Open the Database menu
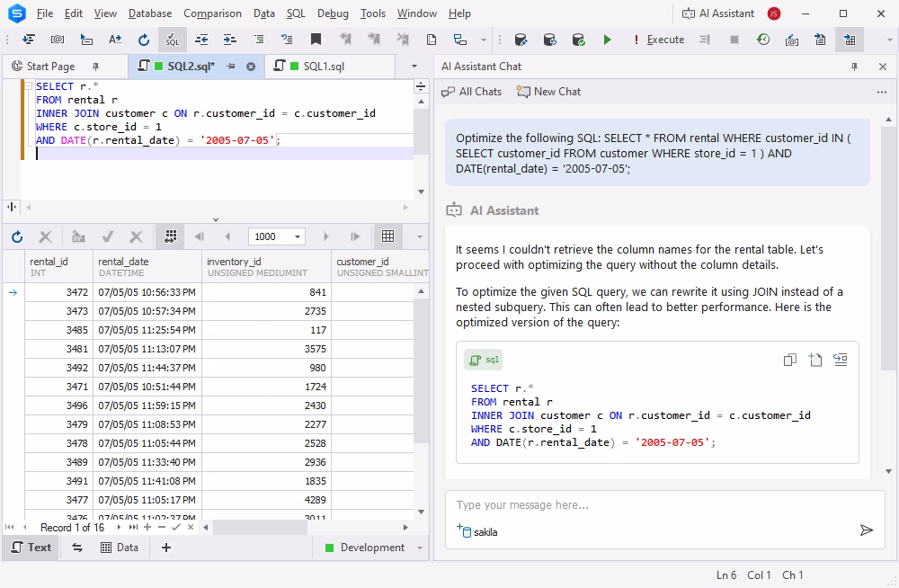899x588 pixels. pyautogui.click(x=149, y=13)
